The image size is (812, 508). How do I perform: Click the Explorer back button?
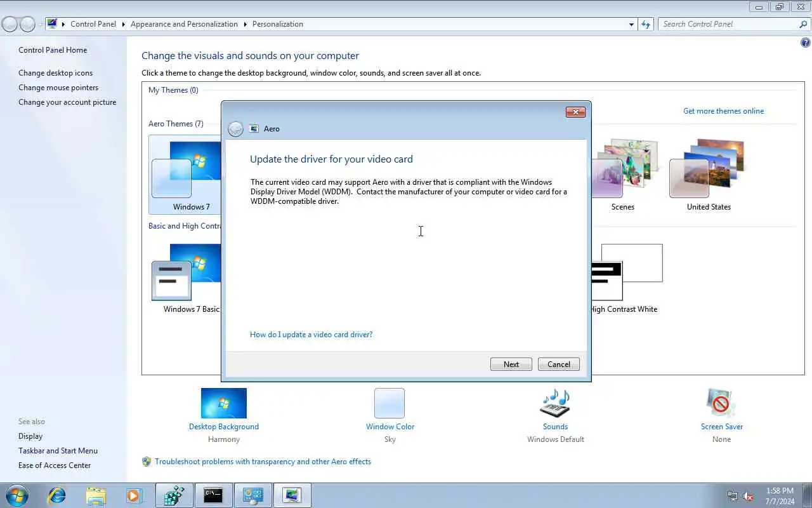click(x=10, y=24)
